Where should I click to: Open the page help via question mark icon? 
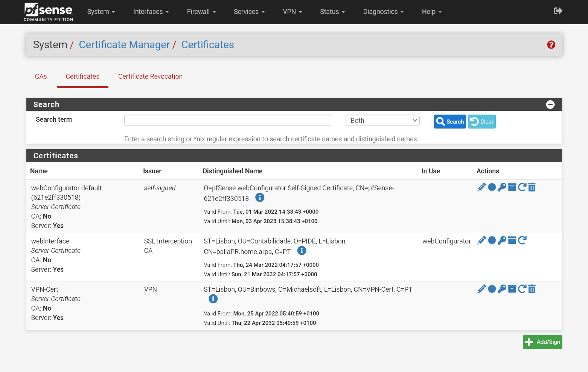[x=551, y=44]
